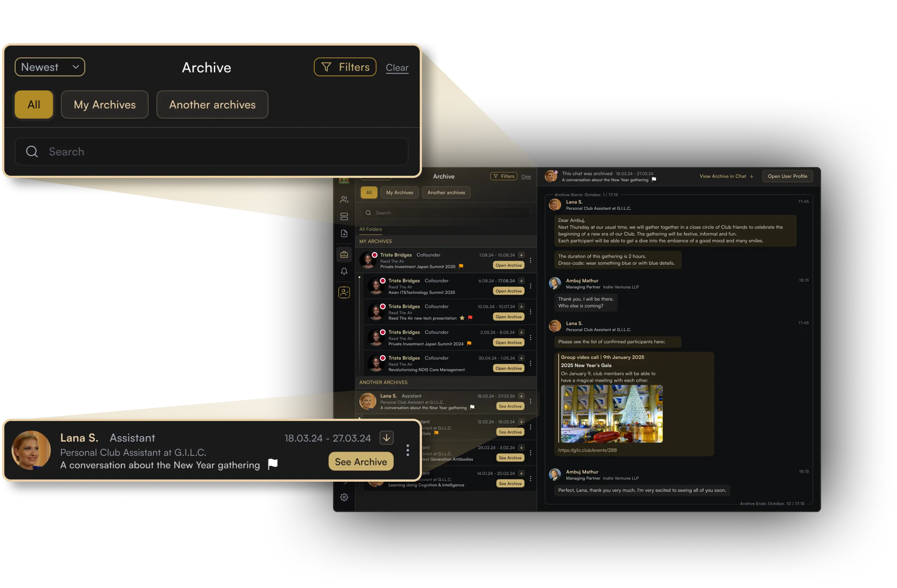Toggle the starred marker on tech presentation archive
Image resolution: width=897 pixels, height=588 pixels.
[x=463, y=317]
